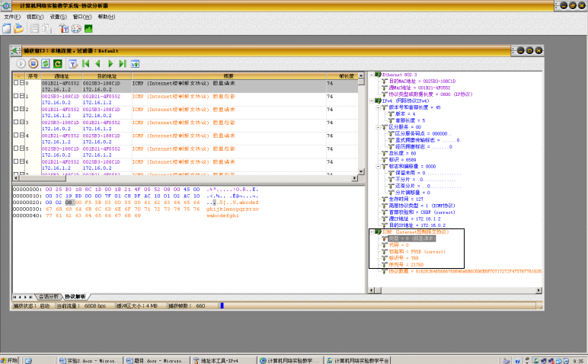Select the 协议解析 tab
This screenshot has width=588, height=364.
tap(75, 296)
